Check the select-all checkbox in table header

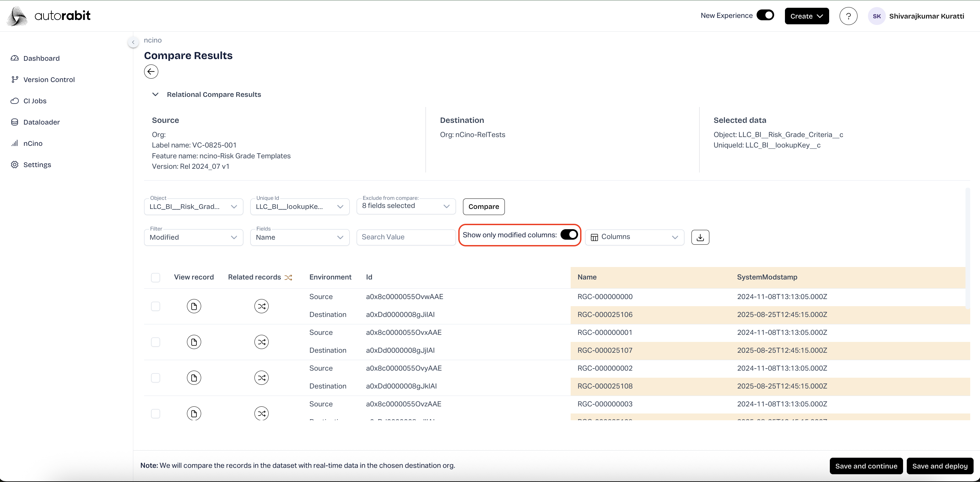[155, 277]
